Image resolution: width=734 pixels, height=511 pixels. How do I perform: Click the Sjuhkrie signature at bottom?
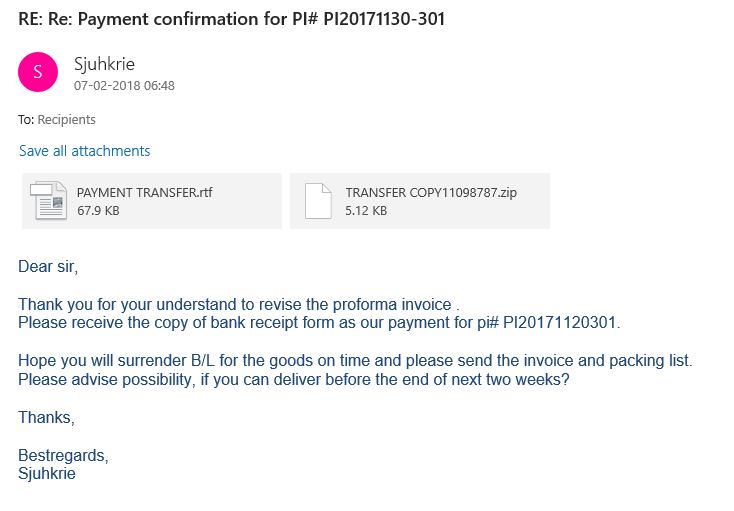[47, 474]
